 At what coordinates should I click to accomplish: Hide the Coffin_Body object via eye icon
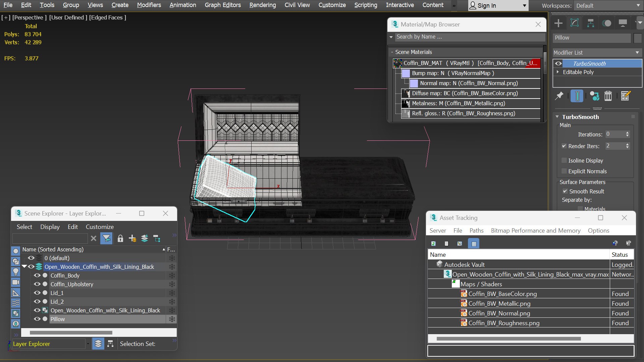pyautogui.click(x=37, y=276)
